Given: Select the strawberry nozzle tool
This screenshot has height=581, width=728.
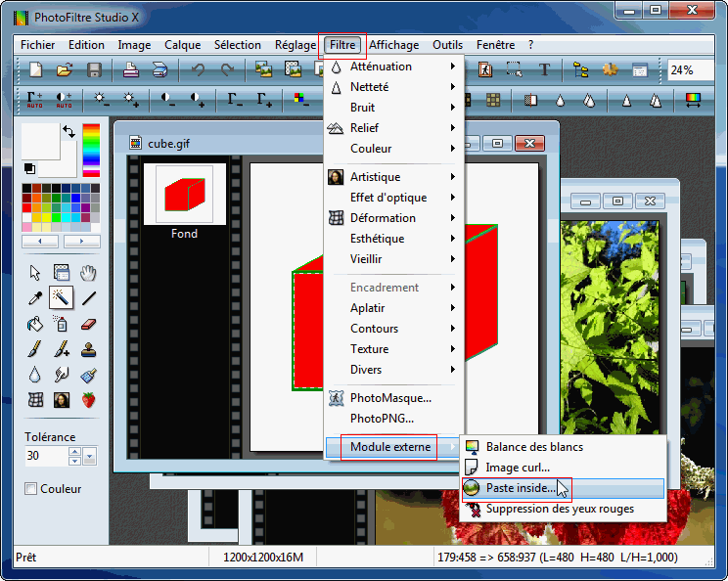Looking at the screenshot, I should click(x=88, y=399).
